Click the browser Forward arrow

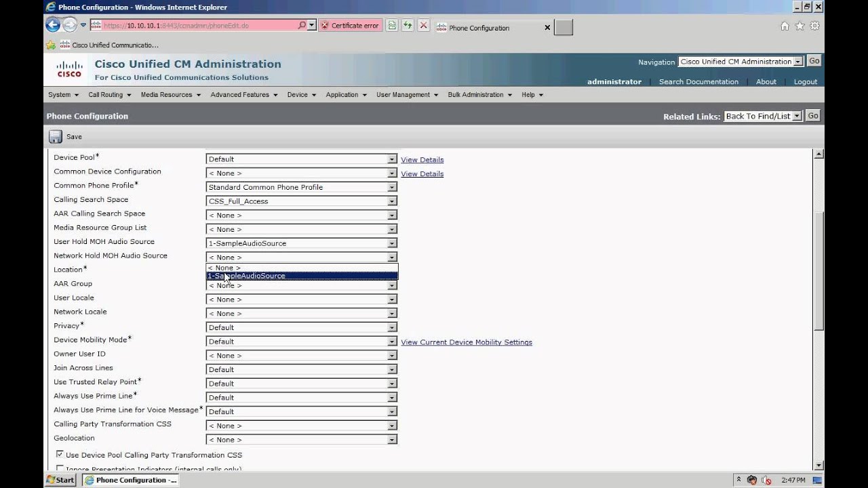pyautogui.click(x=70, y=26)
